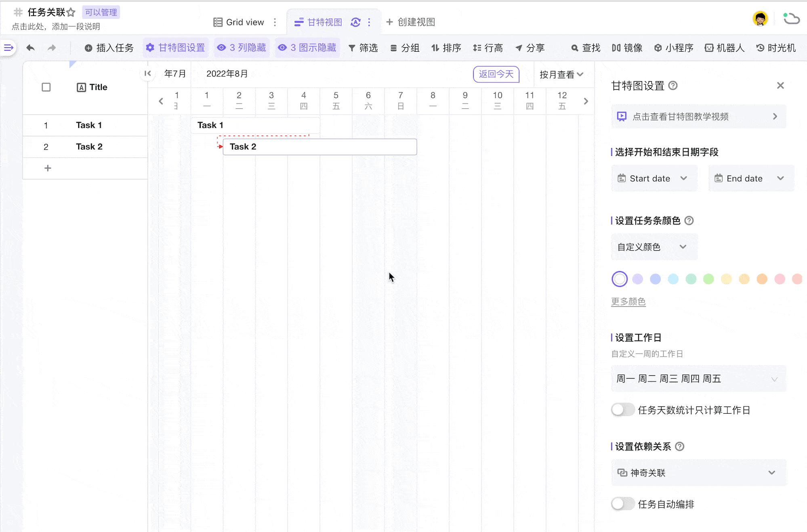Open 更多颜色 more colors link
Image resolution: width=807 pixels, height=532 pixels.
[x=628, y=301]
